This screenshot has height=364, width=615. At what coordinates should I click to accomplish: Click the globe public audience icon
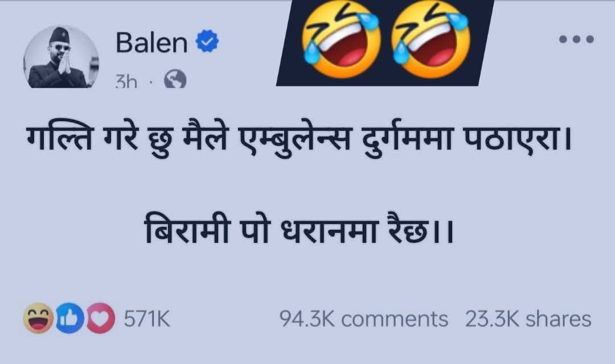pos(175,80)
